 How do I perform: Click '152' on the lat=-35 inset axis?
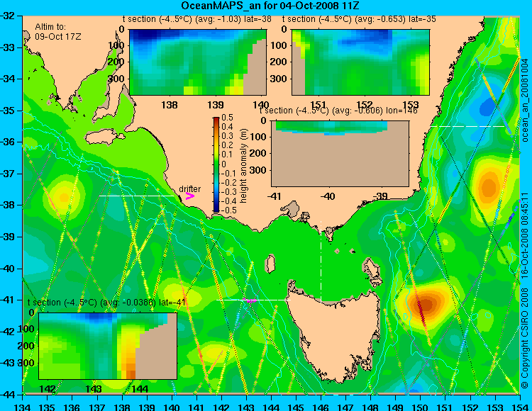tap(365, 105)
